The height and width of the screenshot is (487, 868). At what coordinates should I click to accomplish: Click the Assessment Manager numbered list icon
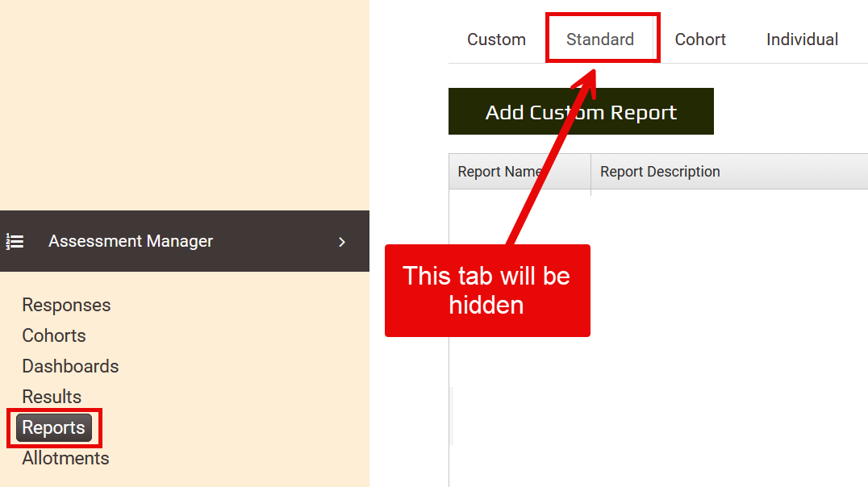15,241
